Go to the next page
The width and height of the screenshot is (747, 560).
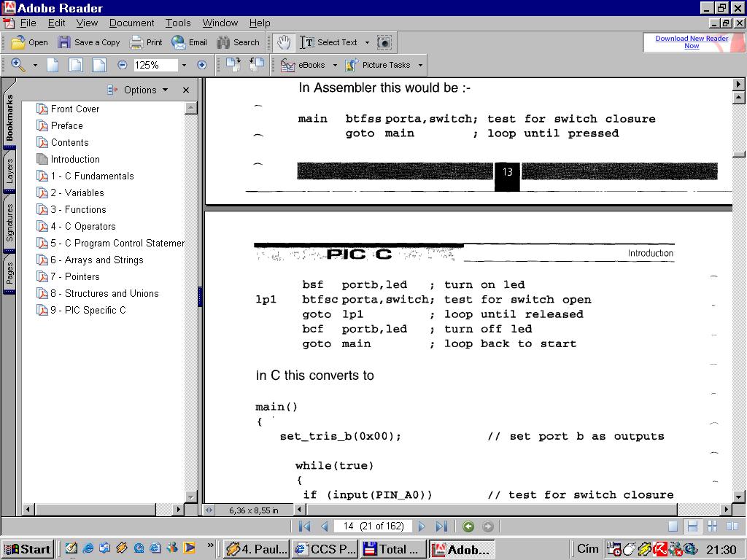(422, 526)
